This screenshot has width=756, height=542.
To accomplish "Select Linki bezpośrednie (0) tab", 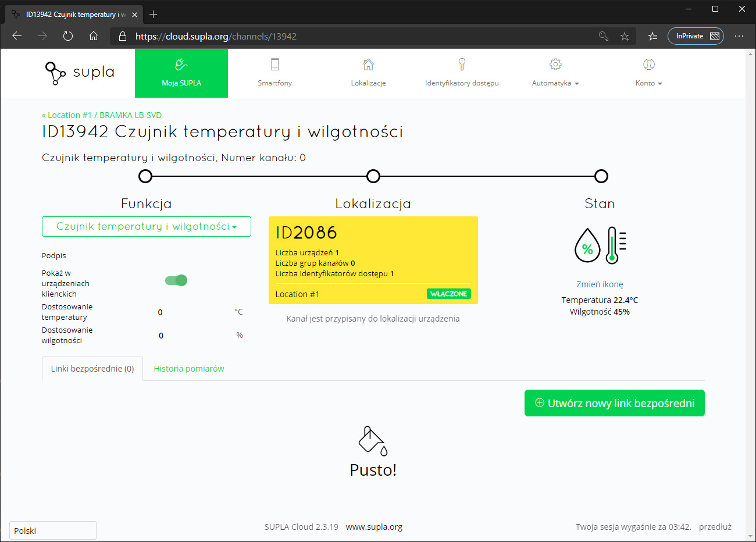I will tap(92, 369).
